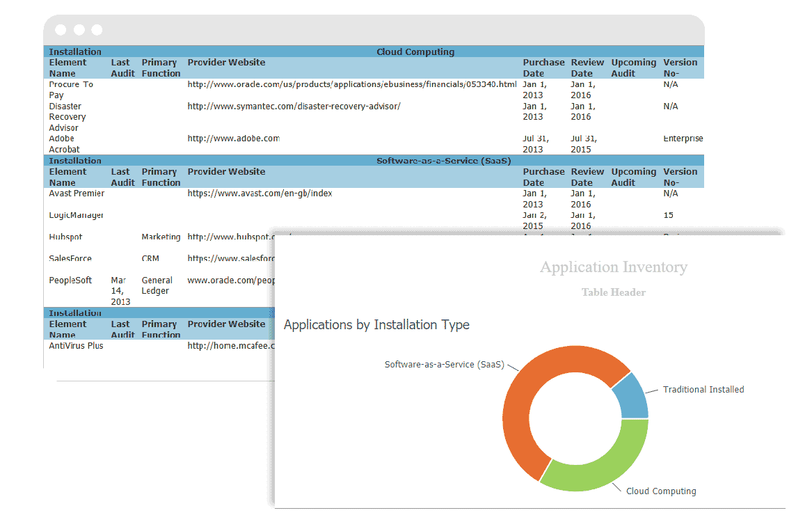Select the LogicManager row name
Screen dimensions: 812x522
tap(76, 215)
